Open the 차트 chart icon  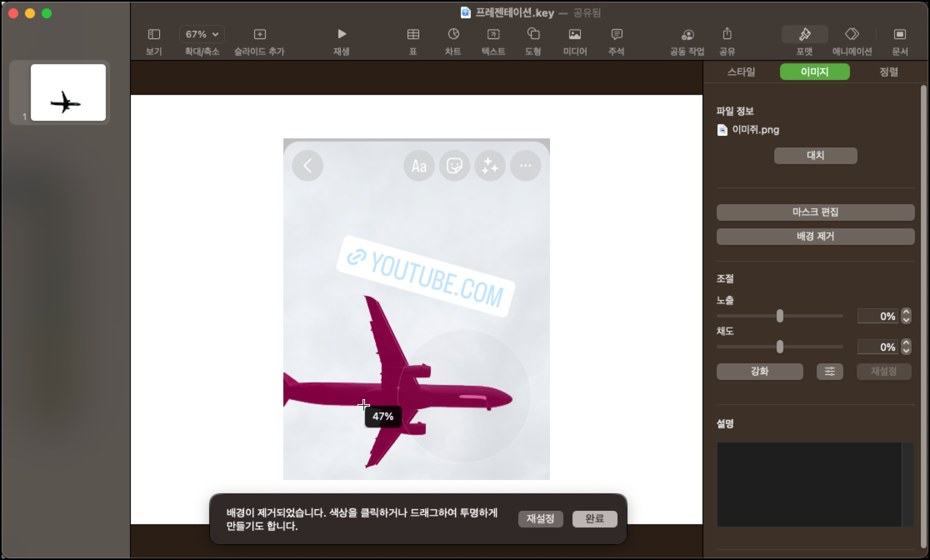click(x=453, y=34)
